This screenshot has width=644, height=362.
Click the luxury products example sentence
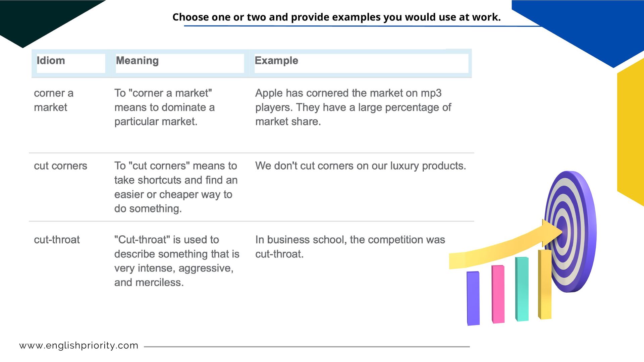click(361, 166)
